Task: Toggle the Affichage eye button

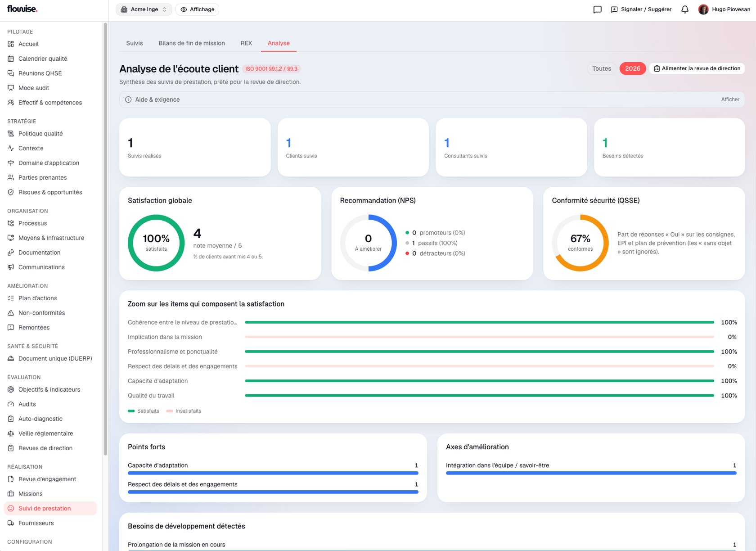Action: pos(197,9)
